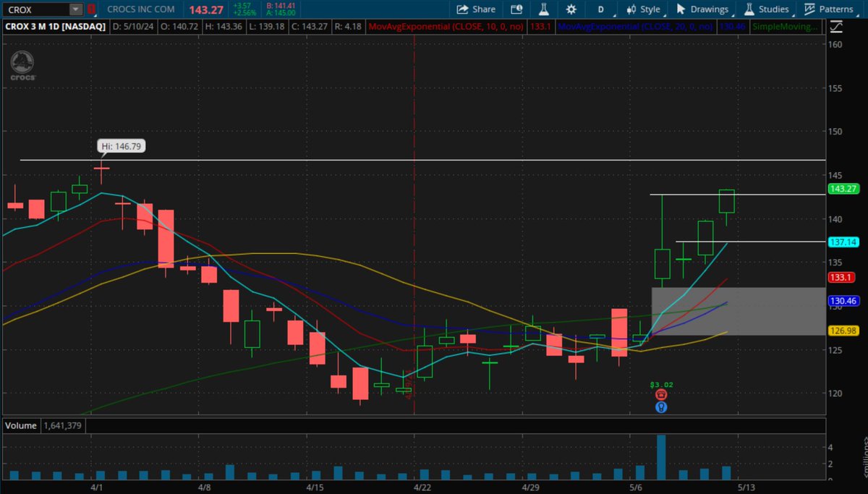Viewport: 868px width, 494px height.
Task: Open the chart snapshot icon next to Share
Action: click(516, 9)
